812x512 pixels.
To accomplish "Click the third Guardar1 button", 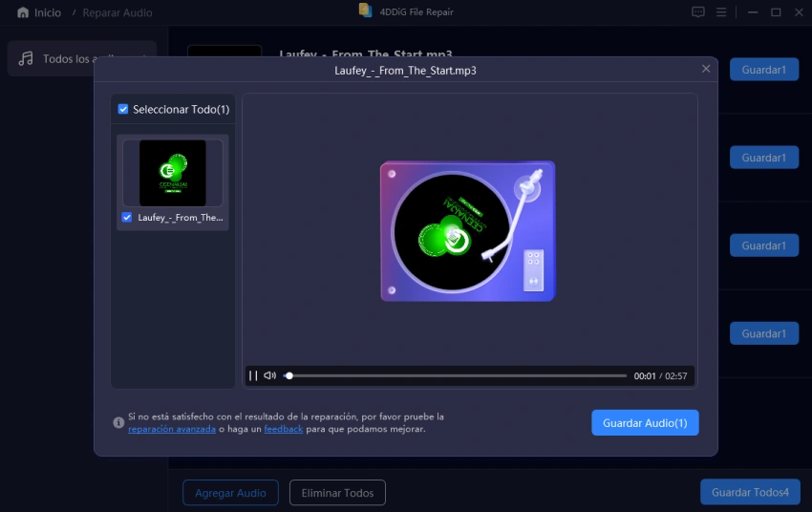I will [764, 245].
